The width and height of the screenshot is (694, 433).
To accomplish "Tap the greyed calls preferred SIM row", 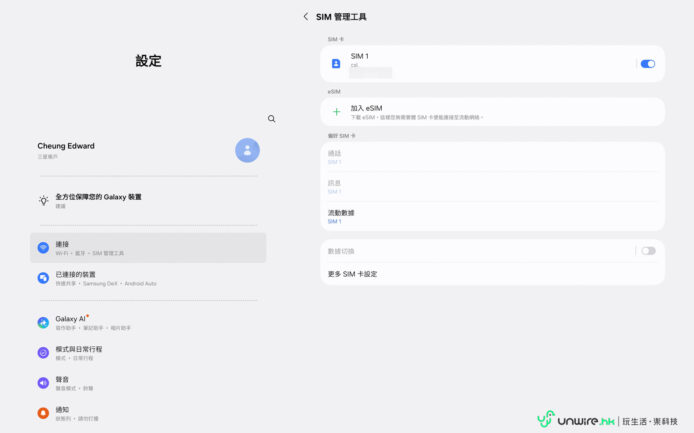I will click(493, 157).
